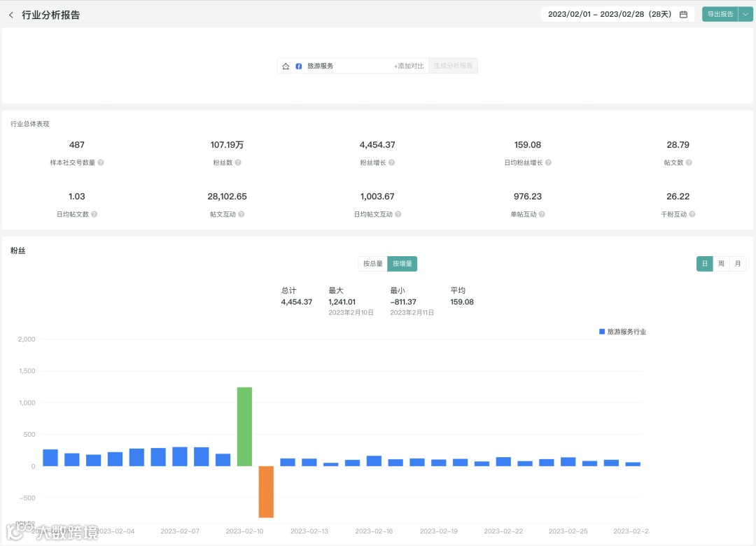The width and height of the screenshot is (756, 546).
Task: Click the Facebook icon beside 旅游服务
Action: pyautogui.click(x=298, y=66)
